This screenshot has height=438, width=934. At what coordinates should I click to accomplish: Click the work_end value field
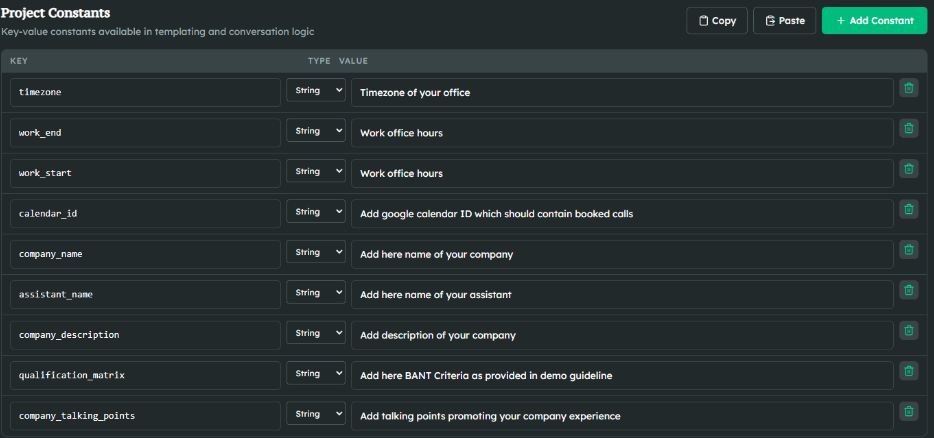tap(621, 132)
